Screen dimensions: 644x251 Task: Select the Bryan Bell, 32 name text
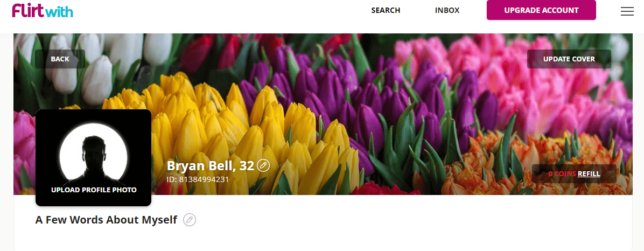211,166
